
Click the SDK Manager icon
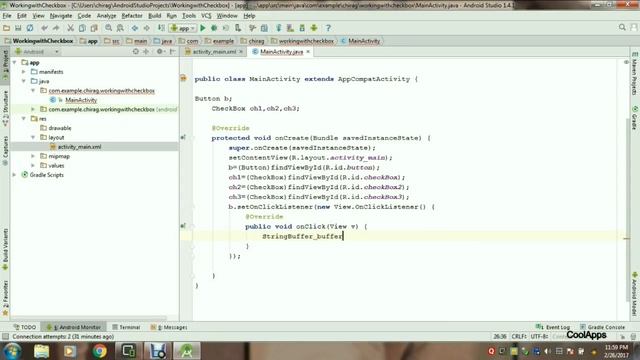[302, 28]
